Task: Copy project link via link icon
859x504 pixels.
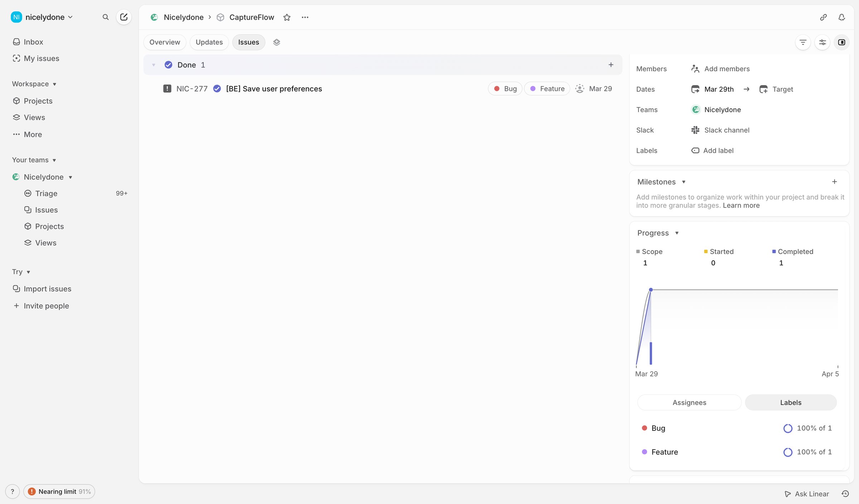Action: click(823, 17)
